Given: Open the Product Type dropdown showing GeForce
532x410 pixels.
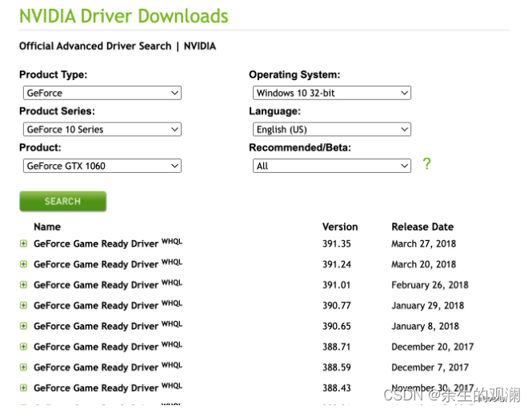Looking at the screenshot, I should [102, 93].
